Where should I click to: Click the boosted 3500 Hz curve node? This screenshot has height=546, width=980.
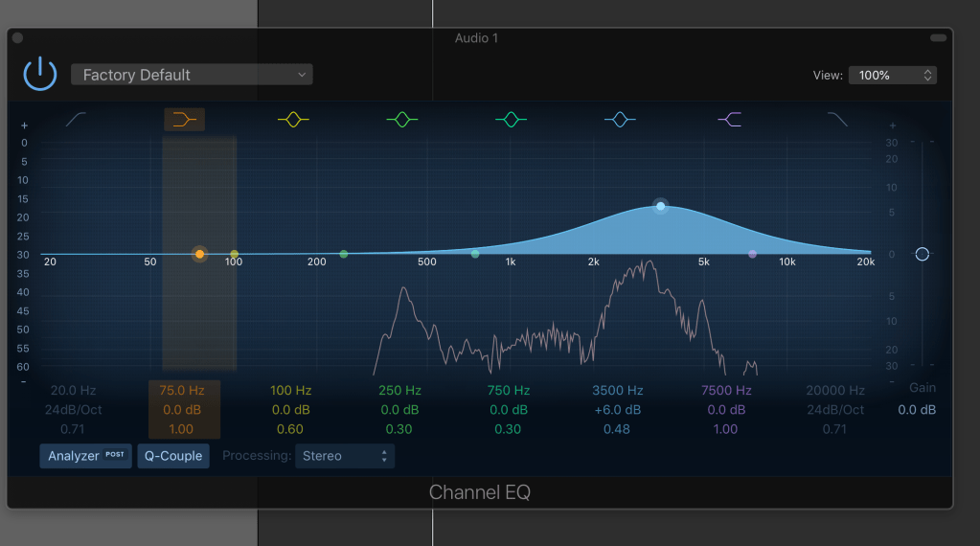[660, 206]
